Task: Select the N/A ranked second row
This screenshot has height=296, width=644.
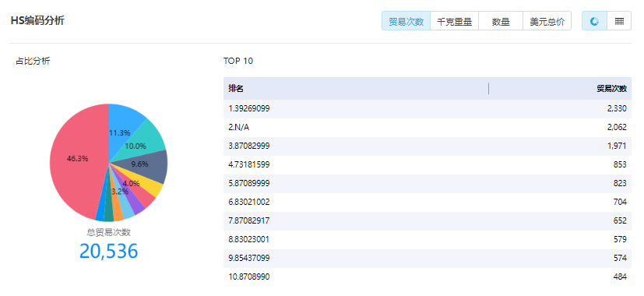Action: 428,128
